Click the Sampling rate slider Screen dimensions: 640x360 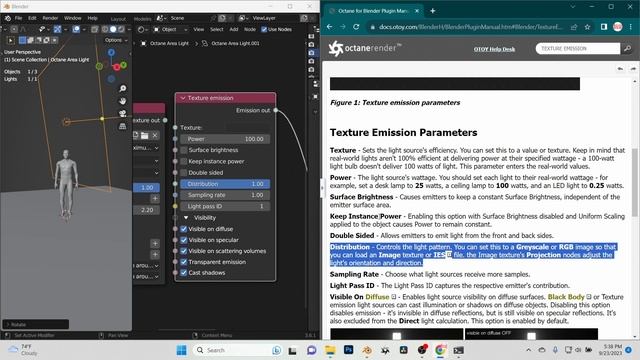click(x=225, y=195)
